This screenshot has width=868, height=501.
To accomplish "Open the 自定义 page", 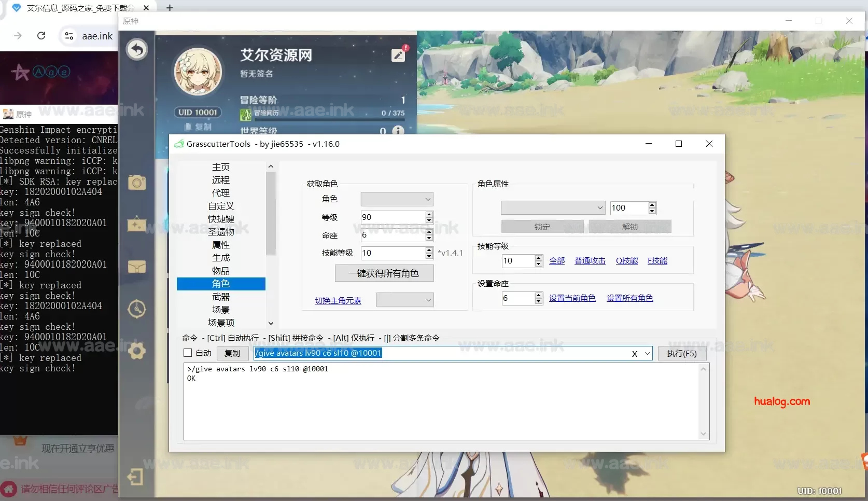I will coord(221,206).
